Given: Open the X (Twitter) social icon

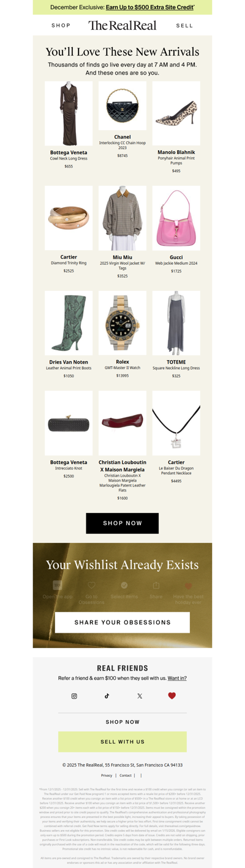Looking at the screenshot, I should 140,696.
